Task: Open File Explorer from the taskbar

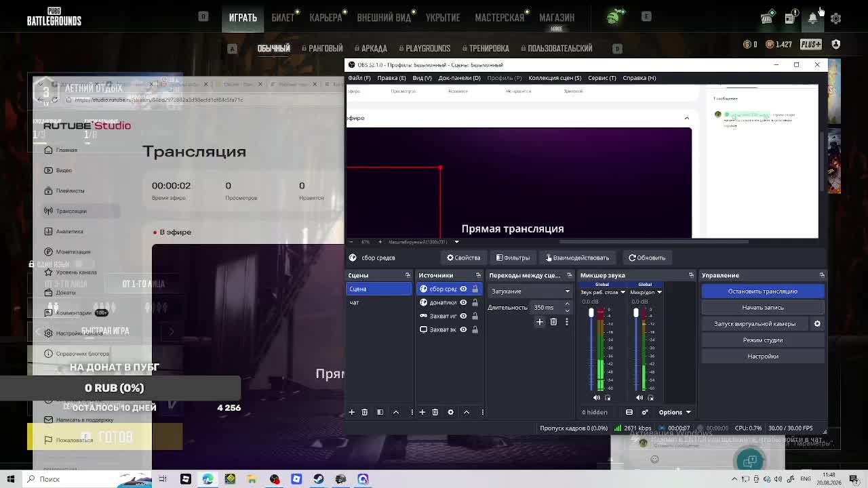Action: 252,479
